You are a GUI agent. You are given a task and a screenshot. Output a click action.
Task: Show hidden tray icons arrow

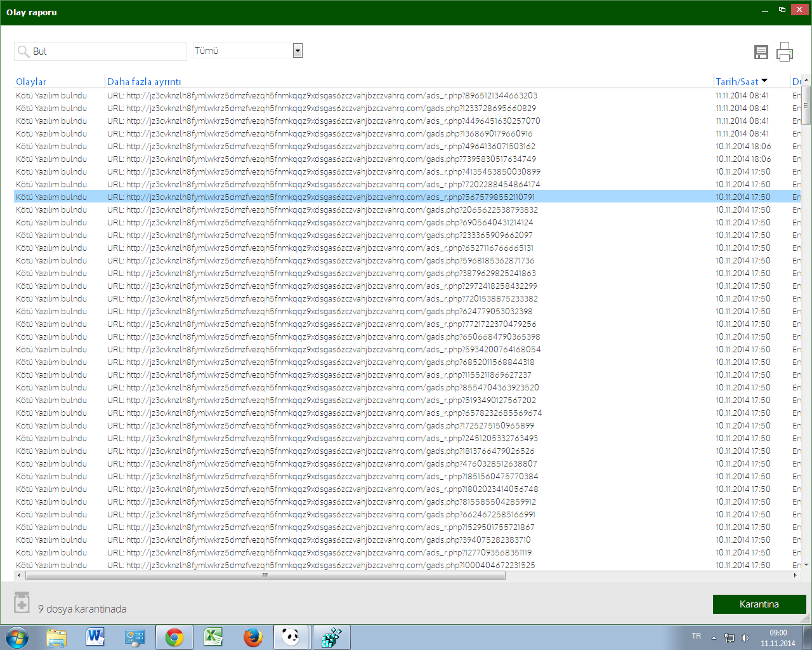[714, 638]
